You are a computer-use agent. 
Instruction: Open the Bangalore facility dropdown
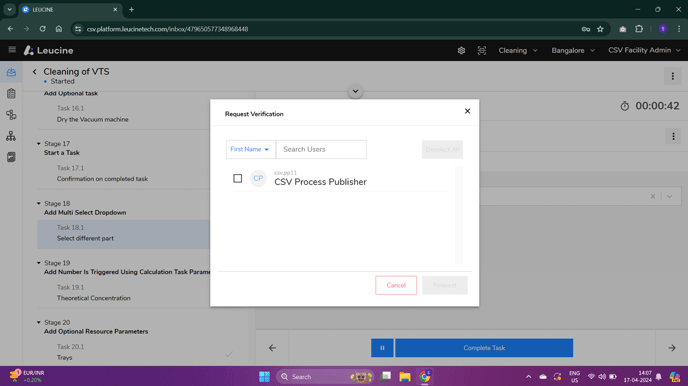tap(573, 50)
